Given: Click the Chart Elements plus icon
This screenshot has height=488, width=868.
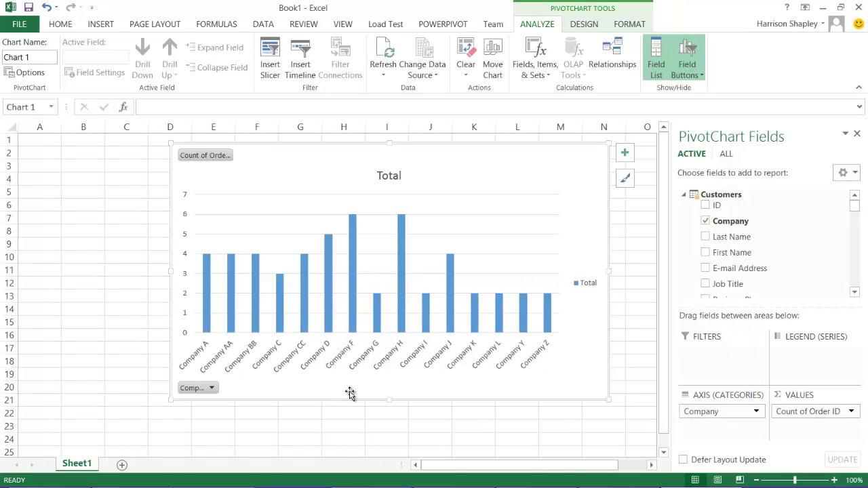Looking at the screenshot, I should click(x=625, y=152).
